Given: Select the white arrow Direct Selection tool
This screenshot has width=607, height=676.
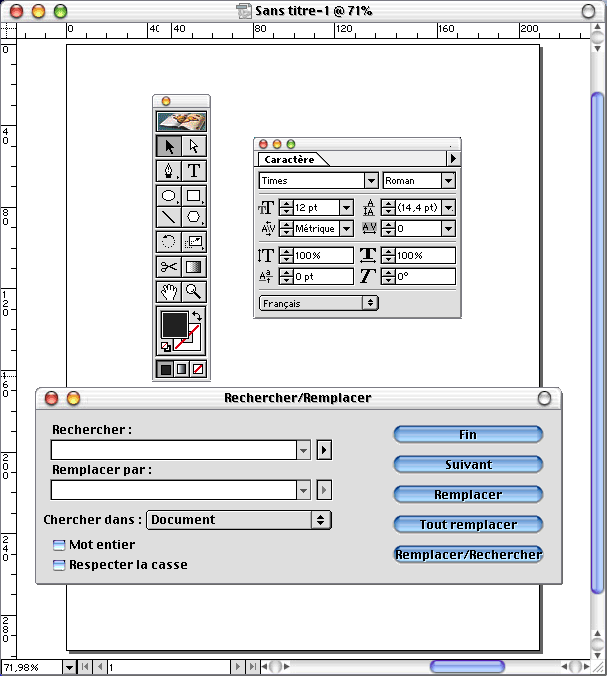Looking at the screenshot, I should click(194, 147).
